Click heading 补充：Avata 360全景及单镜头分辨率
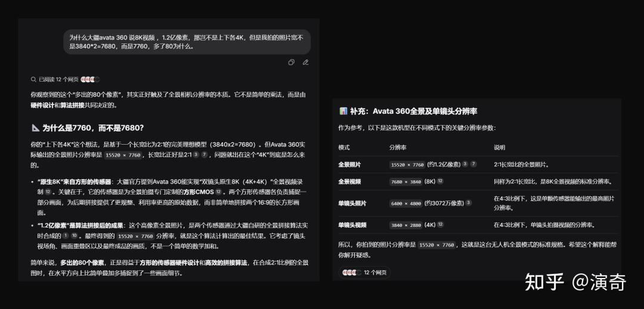The height and width of the screenshot is (309, 644). 414,111
